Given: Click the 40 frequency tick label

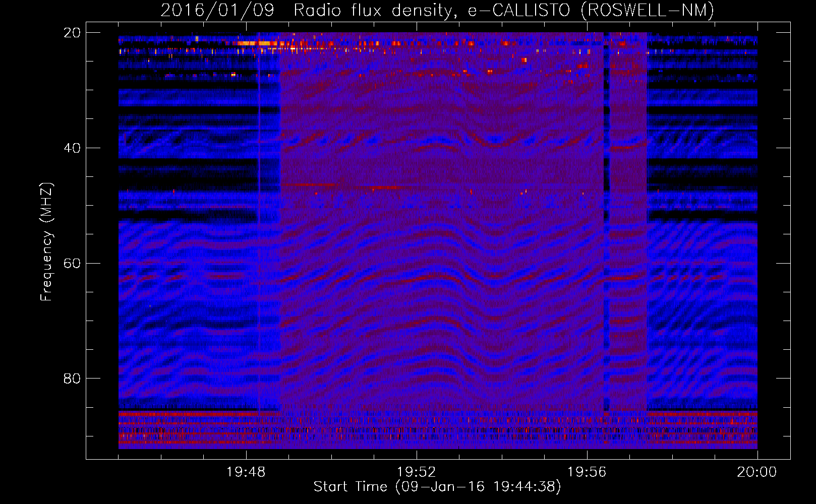Looking at the screenshot, I should (72, 148).
